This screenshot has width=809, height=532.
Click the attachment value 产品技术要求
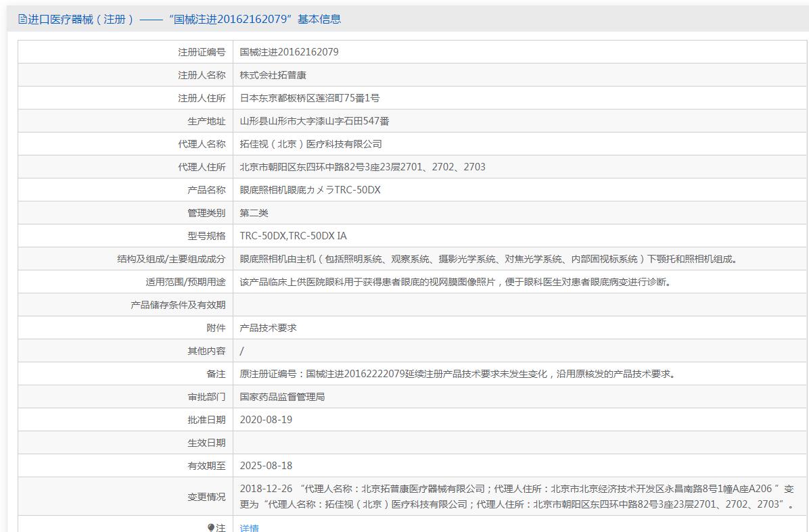point(268,328)
